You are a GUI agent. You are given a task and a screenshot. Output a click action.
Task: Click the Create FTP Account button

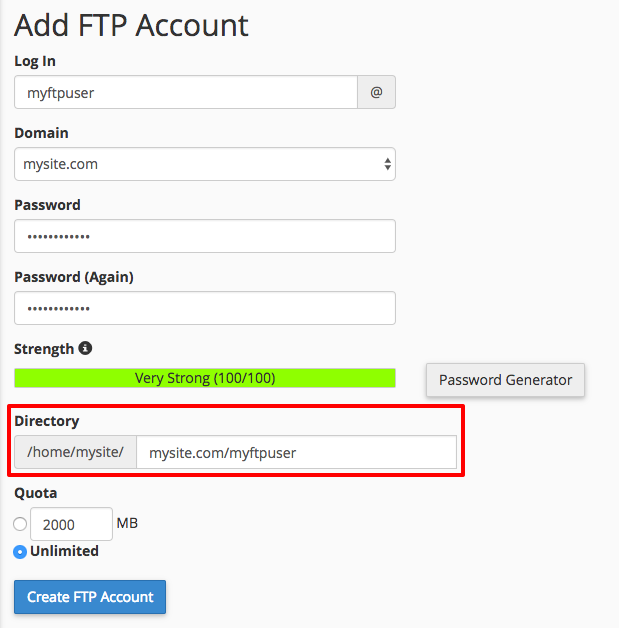(90, 597)
